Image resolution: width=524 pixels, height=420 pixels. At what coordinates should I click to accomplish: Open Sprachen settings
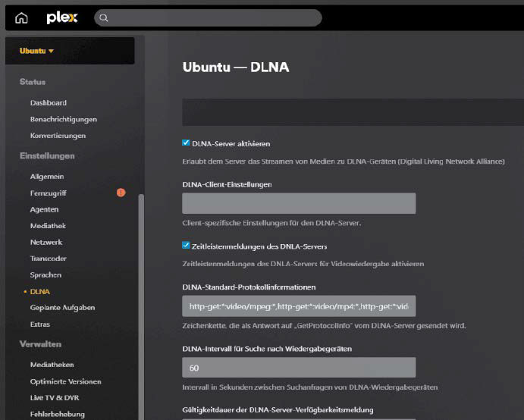point(45,275)
